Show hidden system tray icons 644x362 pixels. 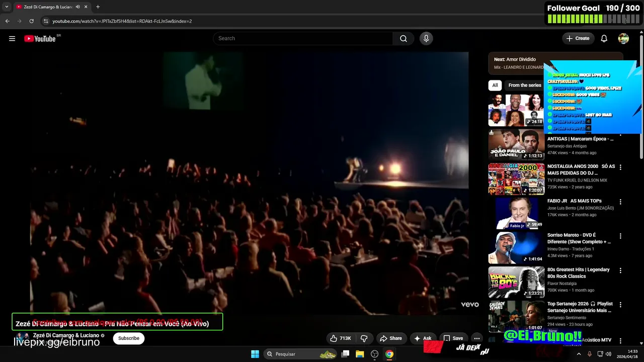click(579, 354)
